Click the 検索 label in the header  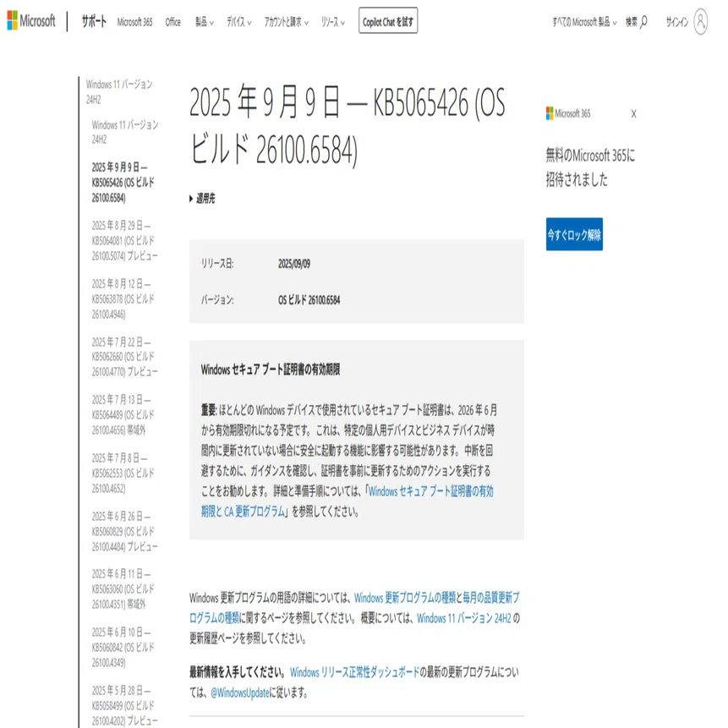(x=632, y=22)
